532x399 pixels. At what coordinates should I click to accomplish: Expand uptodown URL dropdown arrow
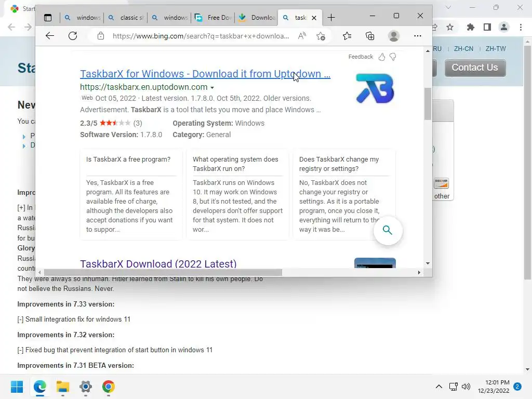coord(212,87)
